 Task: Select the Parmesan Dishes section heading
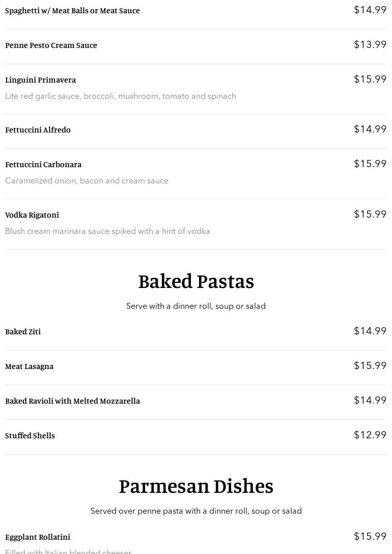pyautogui.click(x=196, y=486)
